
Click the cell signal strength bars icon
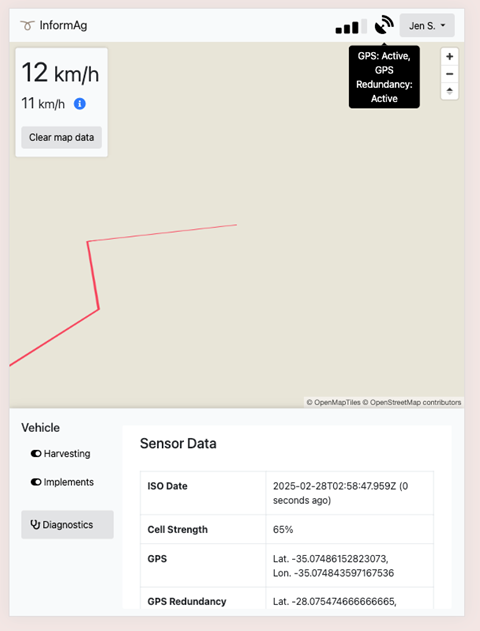(351, 27)
